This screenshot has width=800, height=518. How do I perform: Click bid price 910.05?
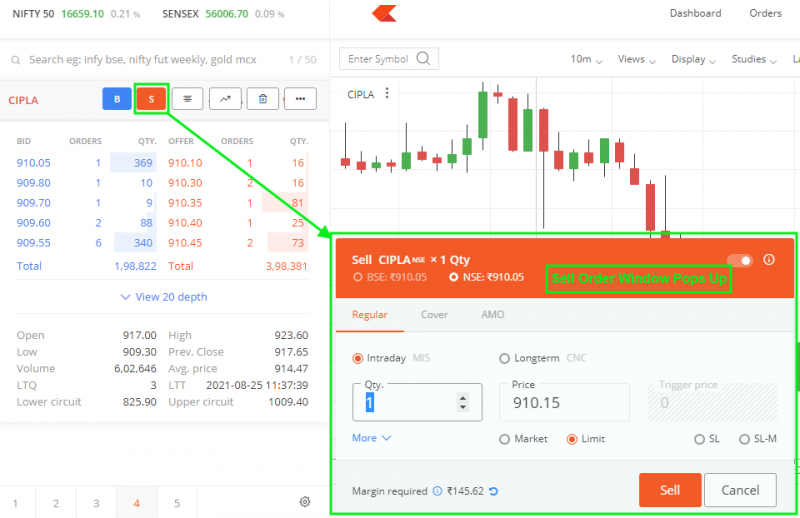pyautogui.click(x=34, y=163)
